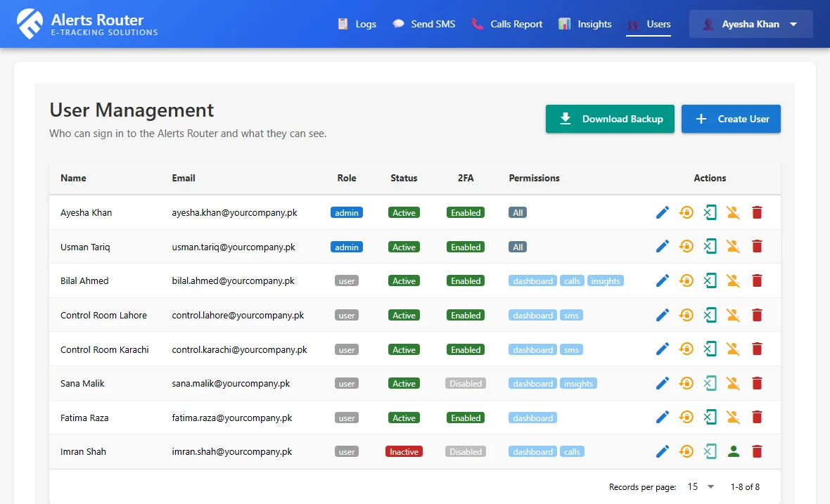Screen dimensions: 830x504
Task: Reset password for Control Room Lahore
Action: 686,315
